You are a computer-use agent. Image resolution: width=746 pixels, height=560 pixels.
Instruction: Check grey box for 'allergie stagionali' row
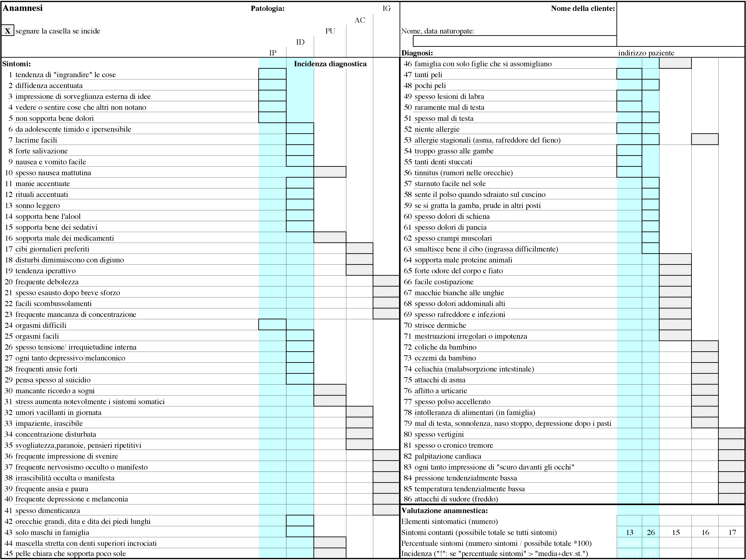[x=705, y=140]
